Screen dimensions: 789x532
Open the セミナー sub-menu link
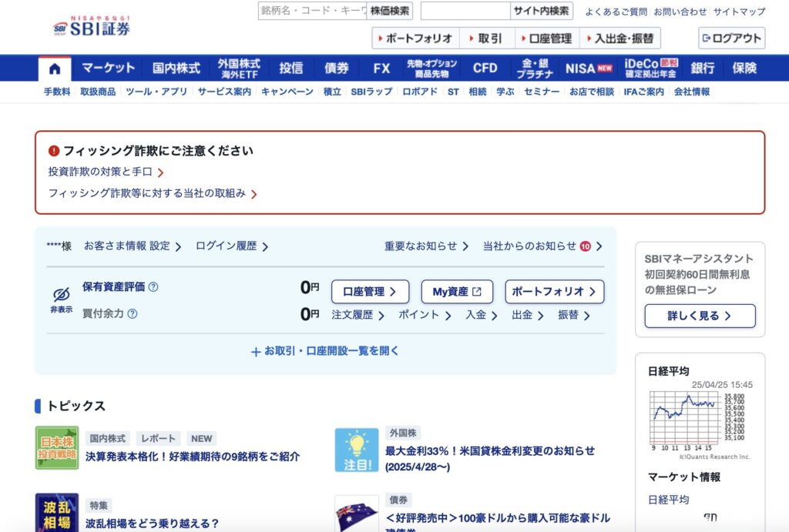coord(542,92)
